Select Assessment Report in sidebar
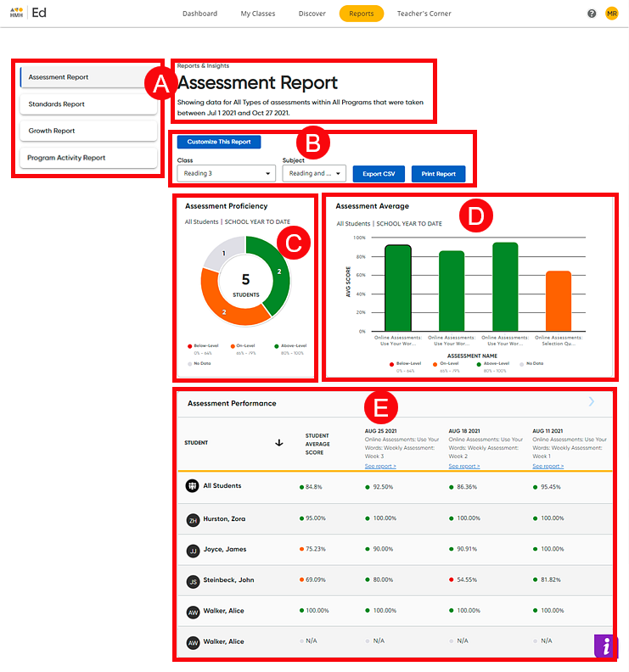629x672 pixels. tap(88, 77)
